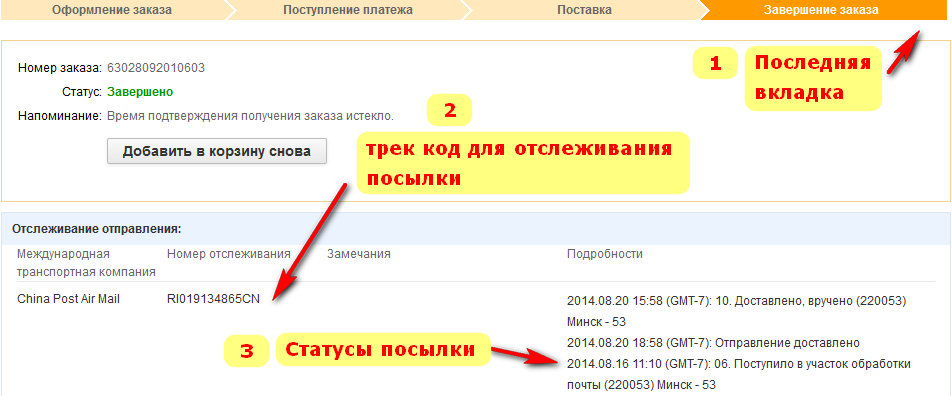
Task: Switch to Поступление платежа step tab
Action: [x=348, y=10]
